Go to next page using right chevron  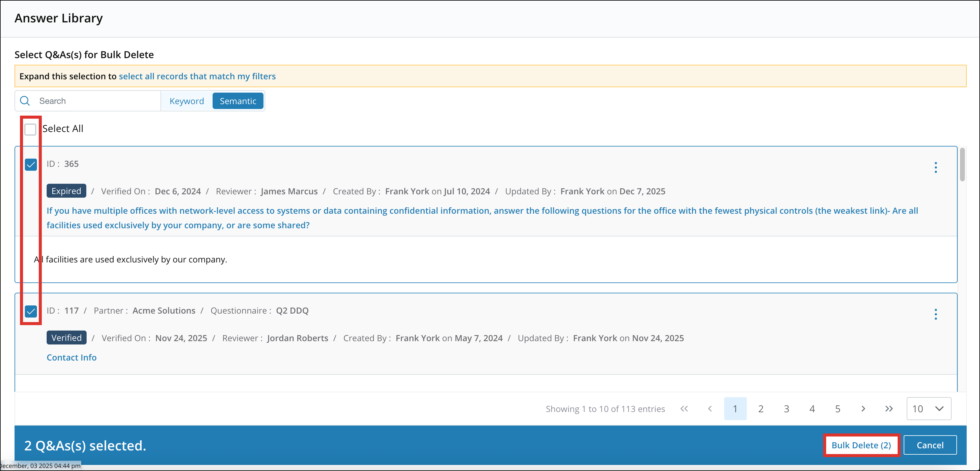[x=863, y=408]
